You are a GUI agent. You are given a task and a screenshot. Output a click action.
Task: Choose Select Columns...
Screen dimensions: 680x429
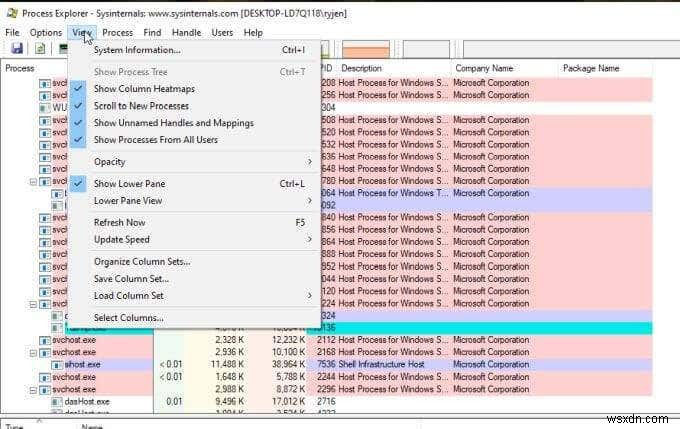194,318
